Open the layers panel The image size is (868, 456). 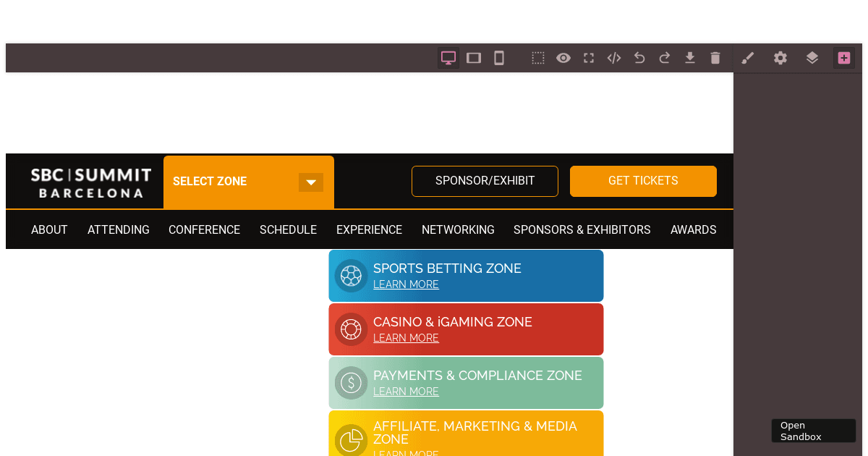coord(812,58)
